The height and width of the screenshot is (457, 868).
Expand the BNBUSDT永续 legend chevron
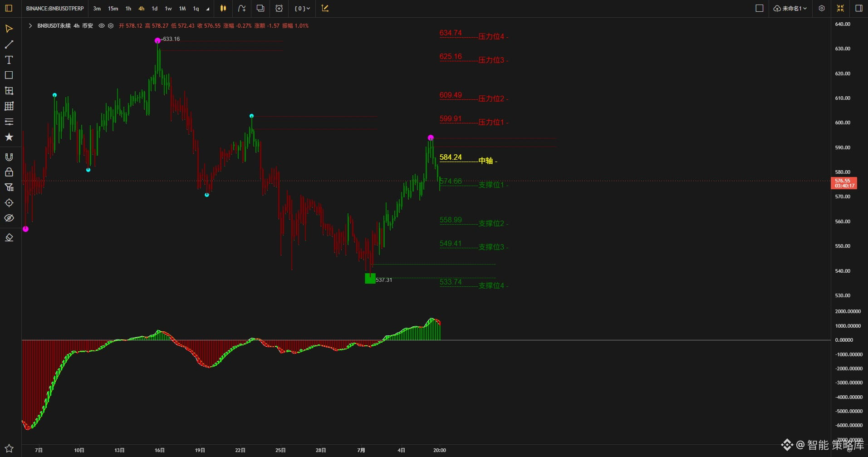(x=30, y=26)
